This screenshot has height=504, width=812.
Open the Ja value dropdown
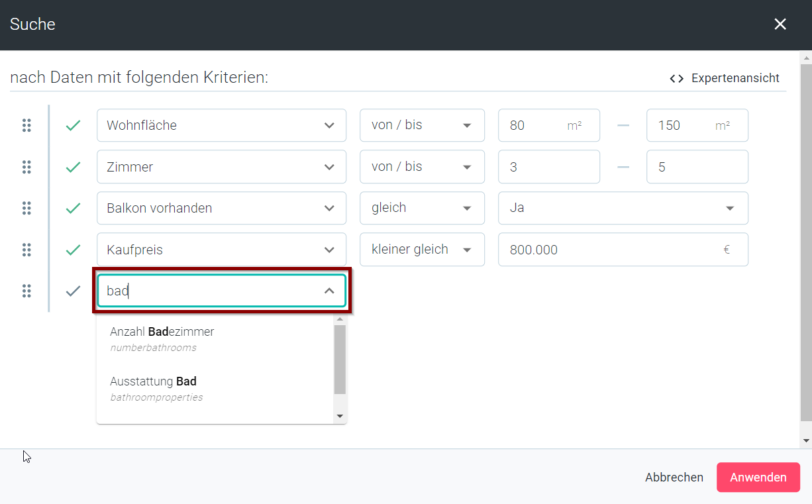[623, 208]
